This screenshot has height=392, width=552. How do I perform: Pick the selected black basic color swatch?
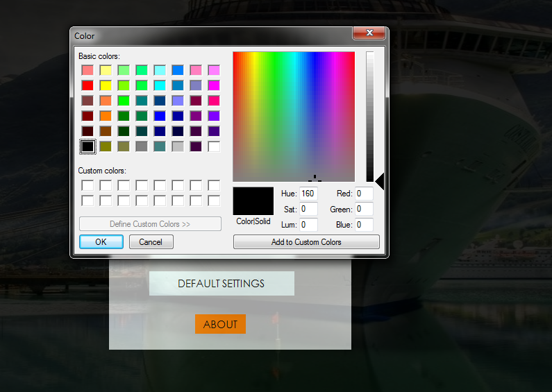pos(87,146)
